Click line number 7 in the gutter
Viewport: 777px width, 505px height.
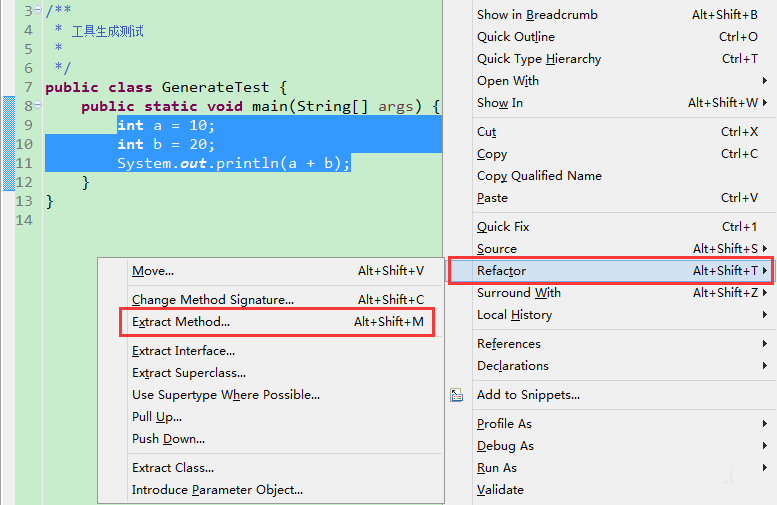(28, 87)
